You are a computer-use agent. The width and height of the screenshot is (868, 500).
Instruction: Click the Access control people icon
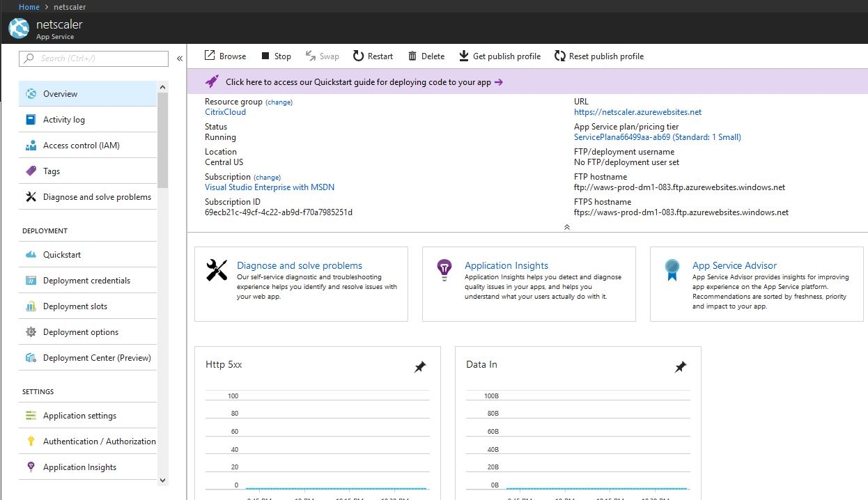click(x=31, y=146)
